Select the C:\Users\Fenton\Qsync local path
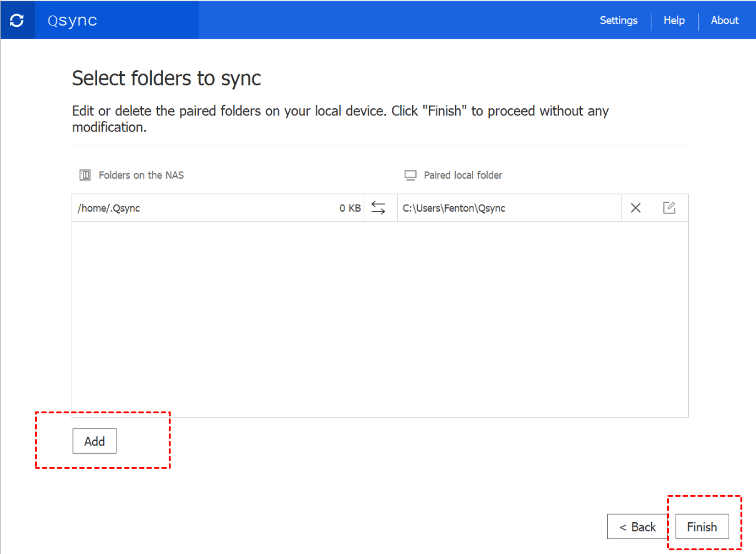 [x=454, y=208]
